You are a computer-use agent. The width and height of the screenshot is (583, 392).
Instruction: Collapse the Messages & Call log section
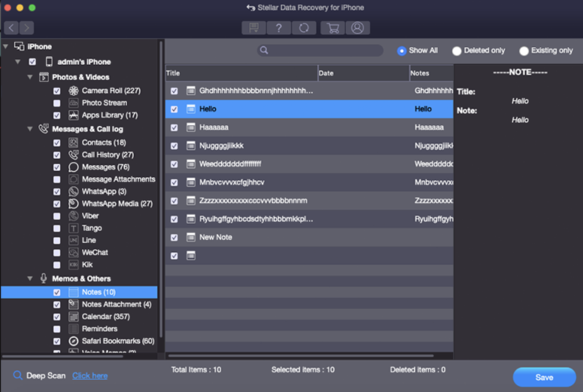click(x=30, y=129)
